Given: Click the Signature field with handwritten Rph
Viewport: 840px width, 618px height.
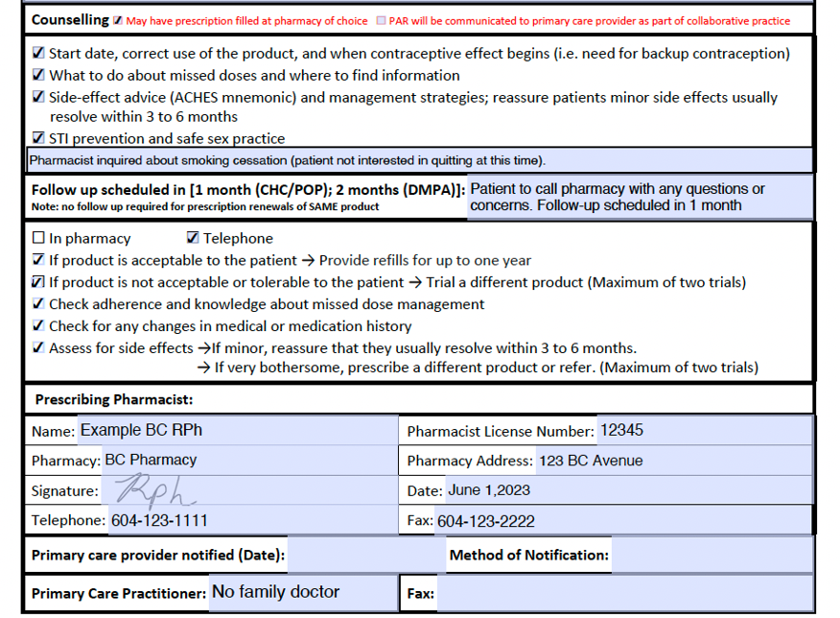Looking at the screenshot, I should [249, 490].
